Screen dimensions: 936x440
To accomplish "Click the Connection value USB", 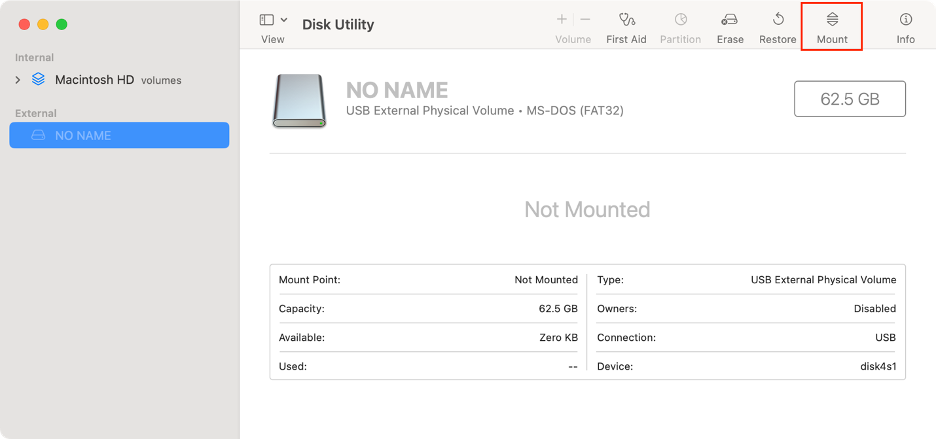I will click(x=885, y=337).
